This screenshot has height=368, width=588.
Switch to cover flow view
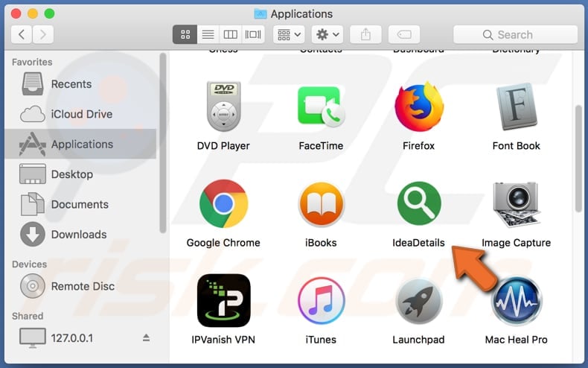tap(253, 34)
